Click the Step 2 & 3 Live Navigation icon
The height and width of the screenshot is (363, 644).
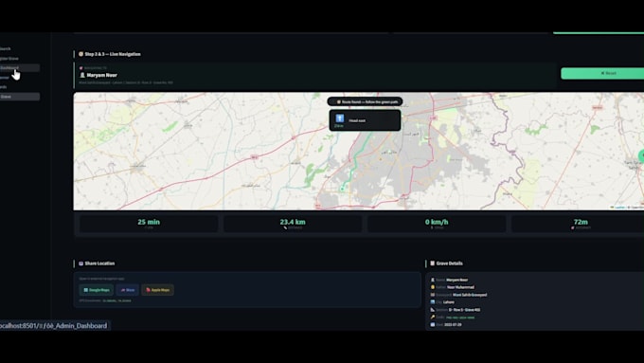[80, 54]
